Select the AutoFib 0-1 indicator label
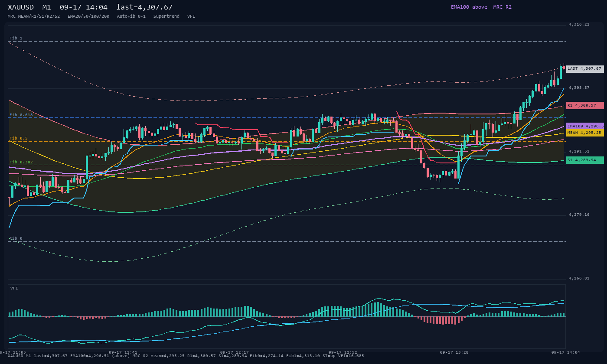 (131, 16)
